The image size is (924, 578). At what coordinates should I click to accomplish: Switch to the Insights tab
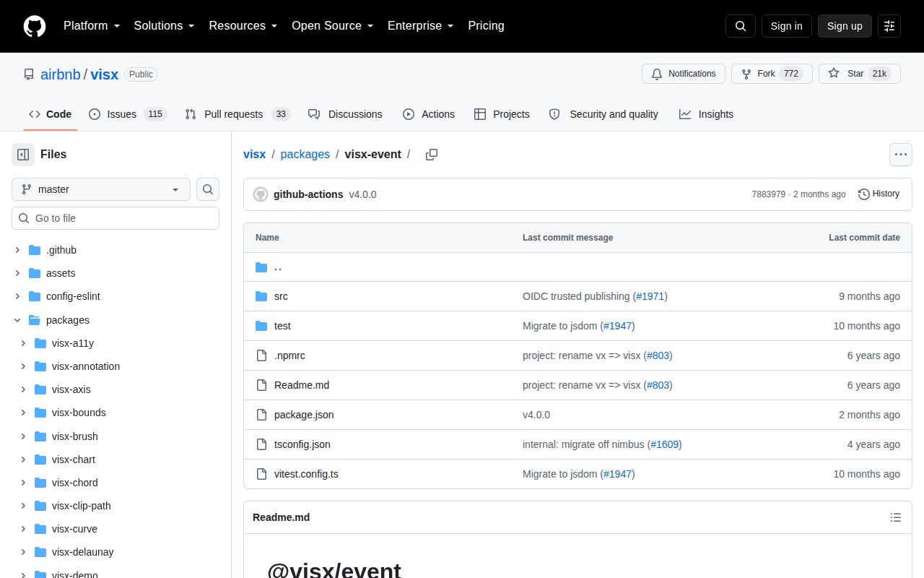706,114
